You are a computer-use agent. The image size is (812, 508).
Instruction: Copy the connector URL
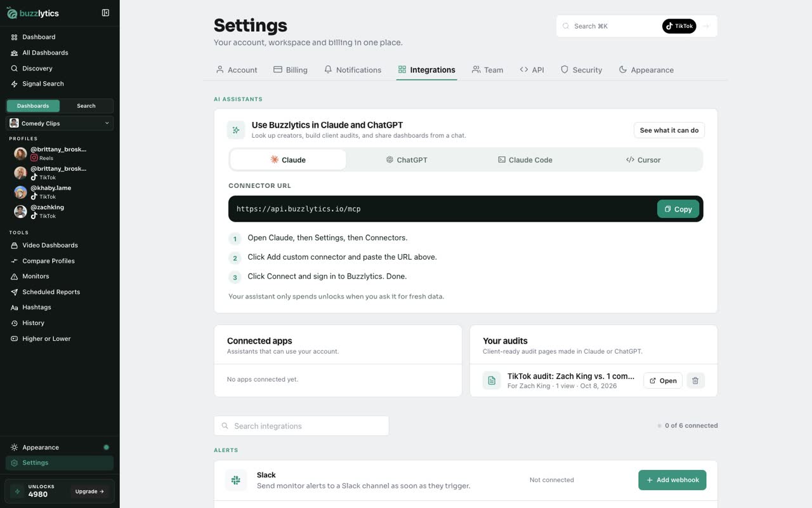(678, 209)
